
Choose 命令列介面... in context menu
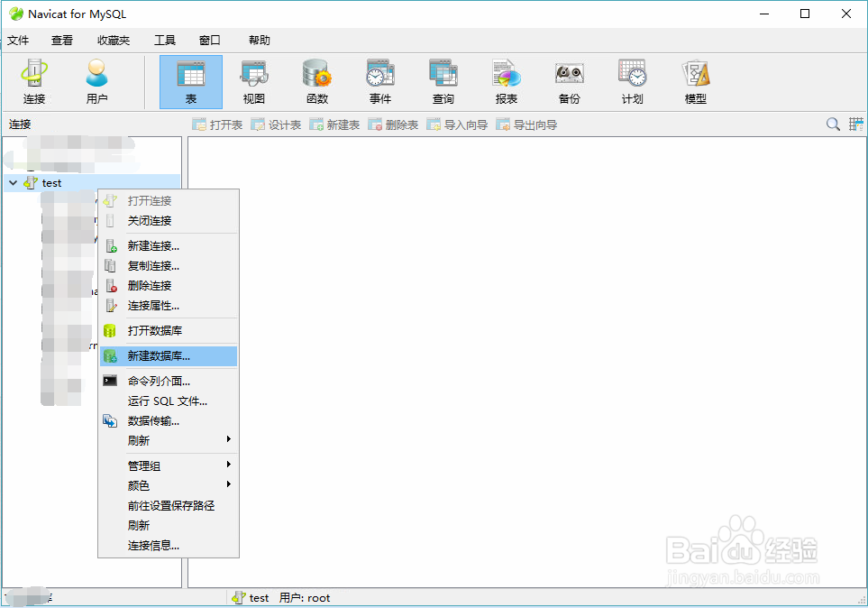point(169,382)
